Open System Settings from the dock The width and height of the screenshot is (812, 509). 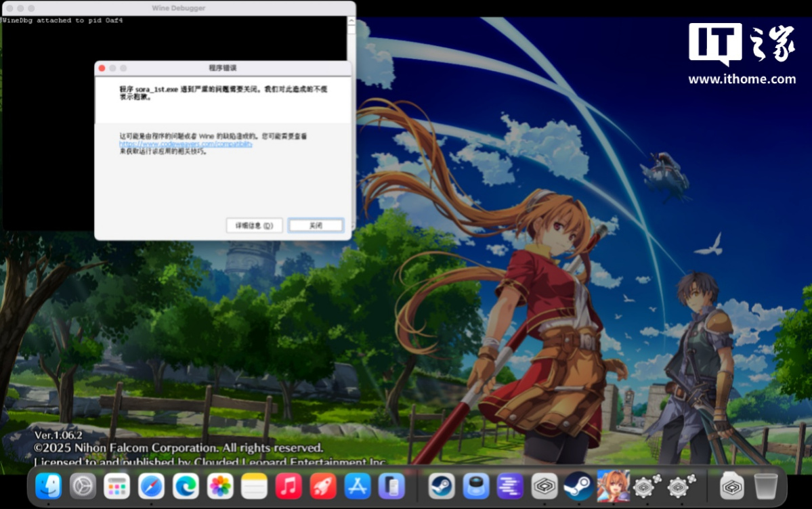(83, 486)
